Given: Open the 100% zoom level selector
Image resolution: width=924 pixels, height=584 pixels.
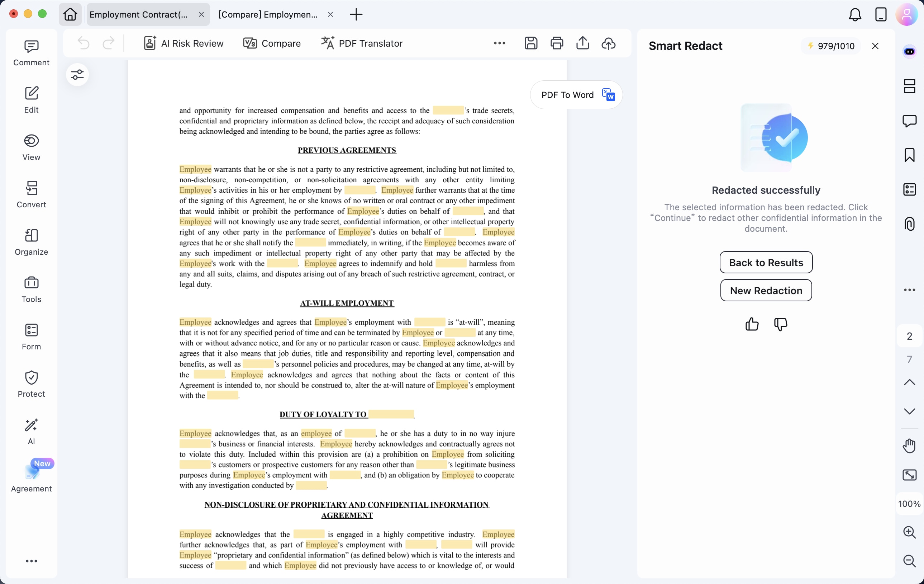Looking at the screenshot, I should [x=909, y=504].
